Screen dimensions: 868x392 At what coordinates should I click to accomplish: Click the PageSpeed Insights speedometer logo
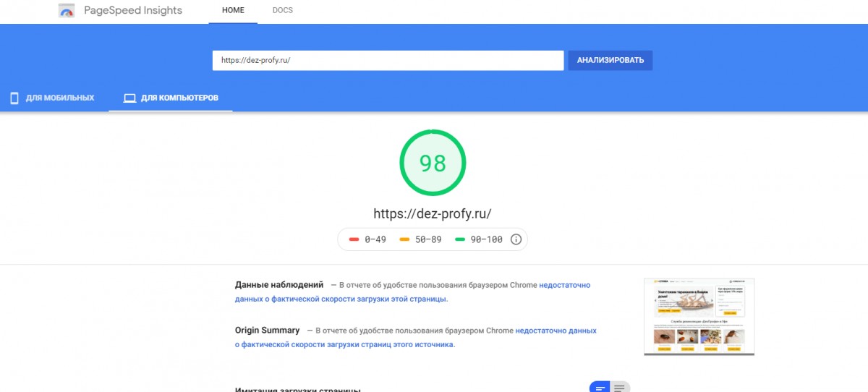click(x=67, y=11)
